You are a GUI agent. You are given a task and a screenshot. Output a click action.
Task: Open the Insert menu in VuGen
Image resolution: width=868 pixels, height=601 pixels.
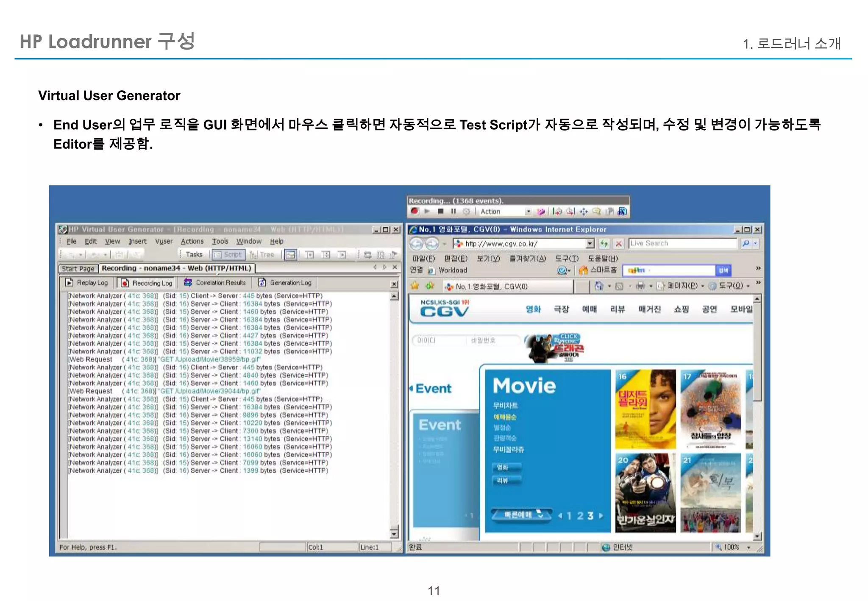pos(137,241)
